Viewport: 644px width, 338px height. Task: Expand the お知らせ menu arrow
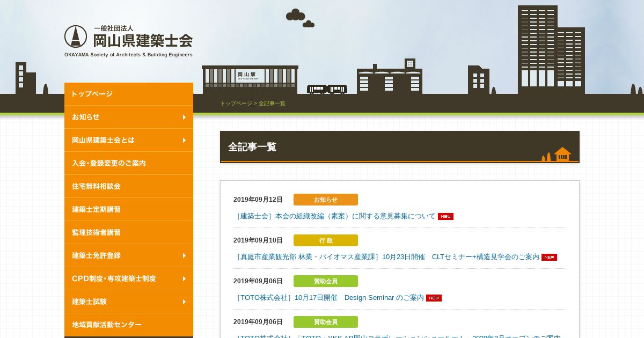point(184,117)
